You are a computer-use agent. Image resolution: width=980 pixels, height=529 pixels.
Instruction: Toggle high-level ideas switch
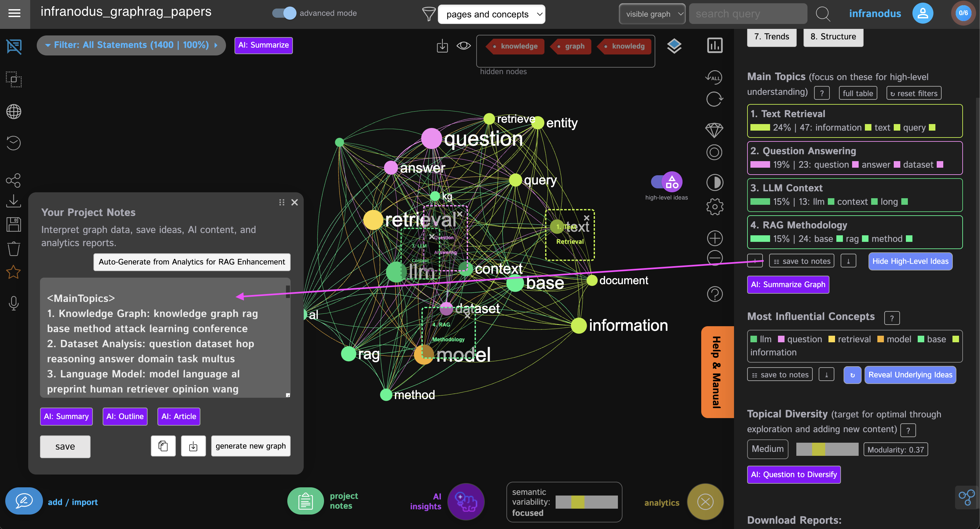tap(667, 182)
